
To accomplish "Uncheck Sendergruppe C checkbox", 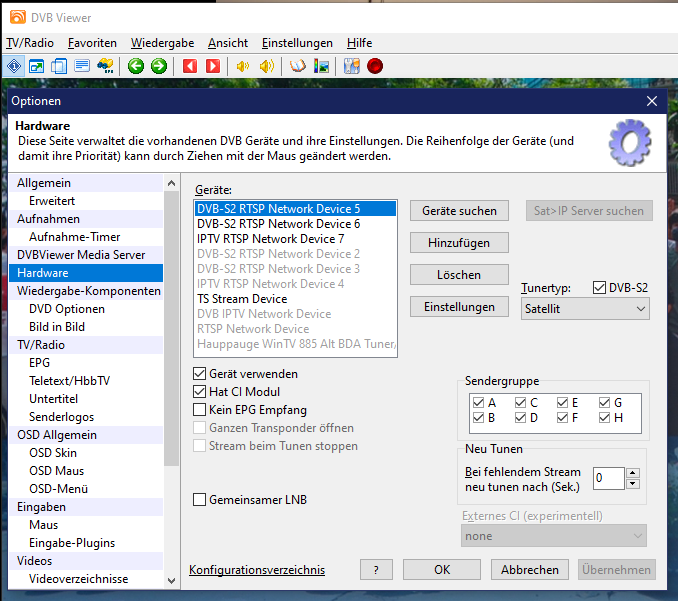I will (x=521, y=403).
